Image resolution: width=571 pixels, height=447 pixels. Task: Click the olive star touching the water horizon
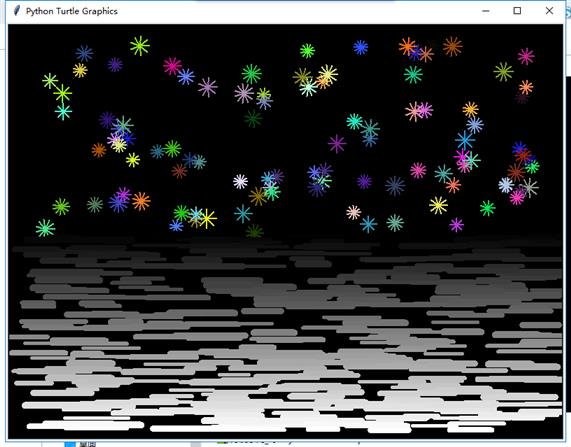click(254, 231)
